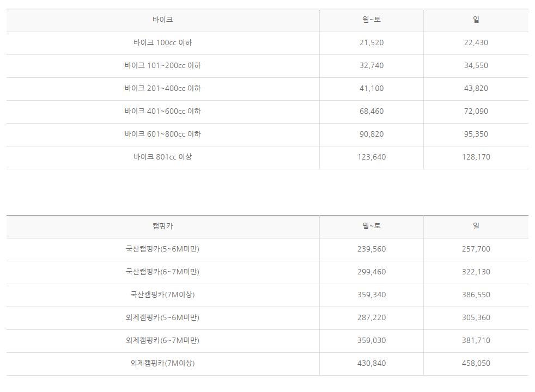Screen dimensions: 535x392
Task: Click 외제캠핑카(5~6M미만) row label
Action: tap(163, 317)
